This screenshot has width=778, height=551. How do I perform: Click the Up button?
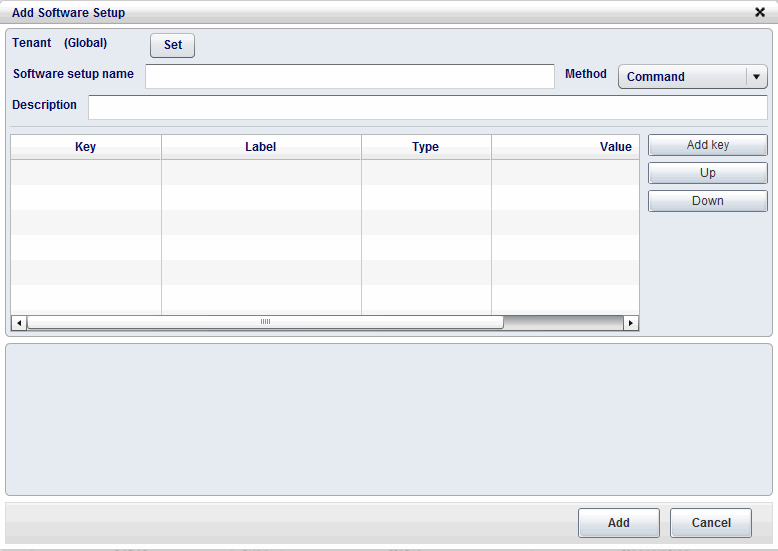coord(708,173)
